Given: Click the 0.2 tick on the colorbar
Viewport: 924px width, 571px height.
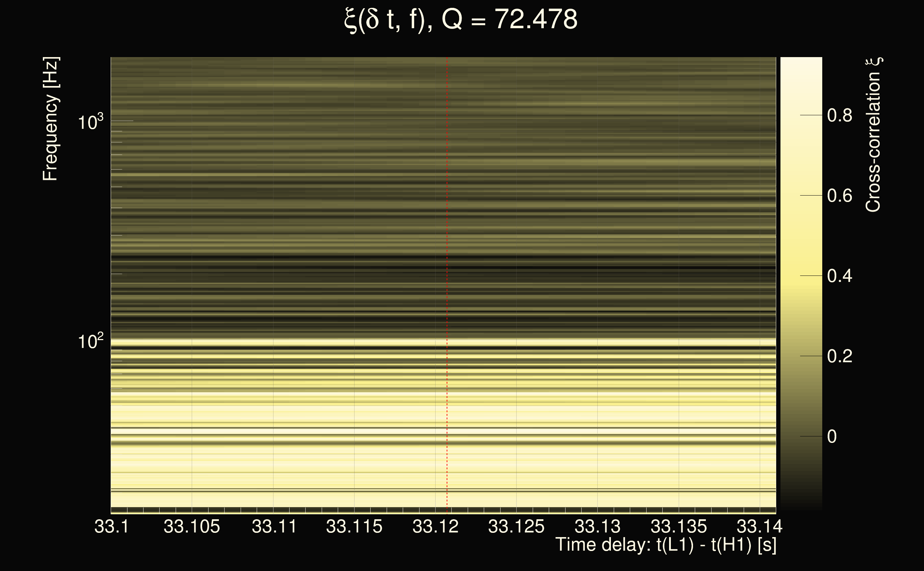Looking at the screenshot, I should [839, 356].
